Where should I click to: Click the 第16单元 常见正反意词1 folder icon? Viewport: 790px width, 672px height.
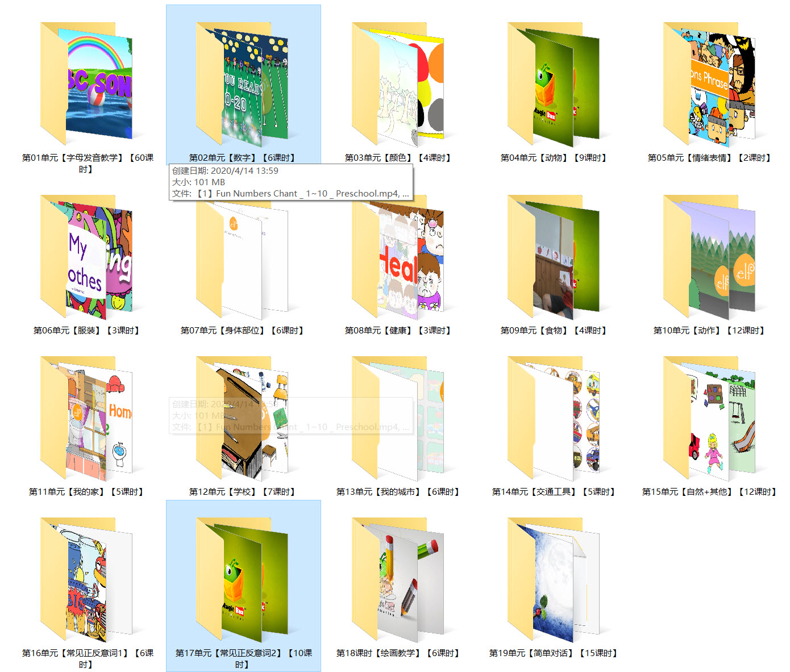pyautogui.click(x=86, y=579)
